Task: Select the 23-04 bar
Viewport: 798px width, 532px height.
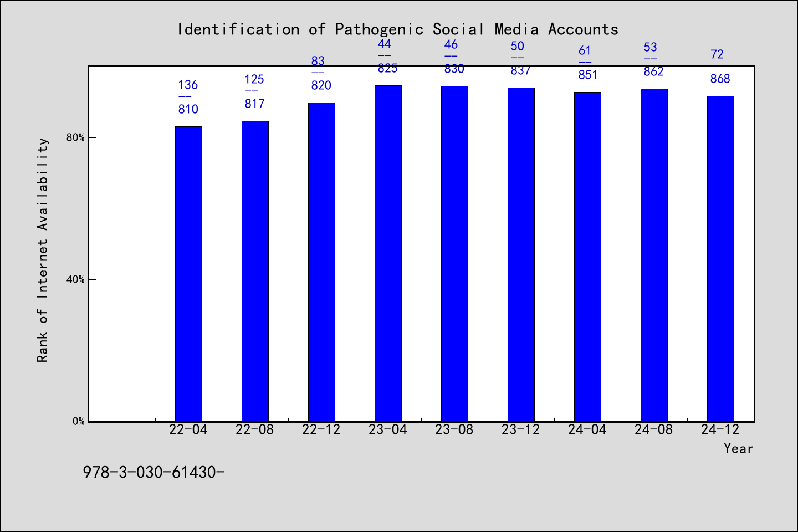Action: (388, 253)
